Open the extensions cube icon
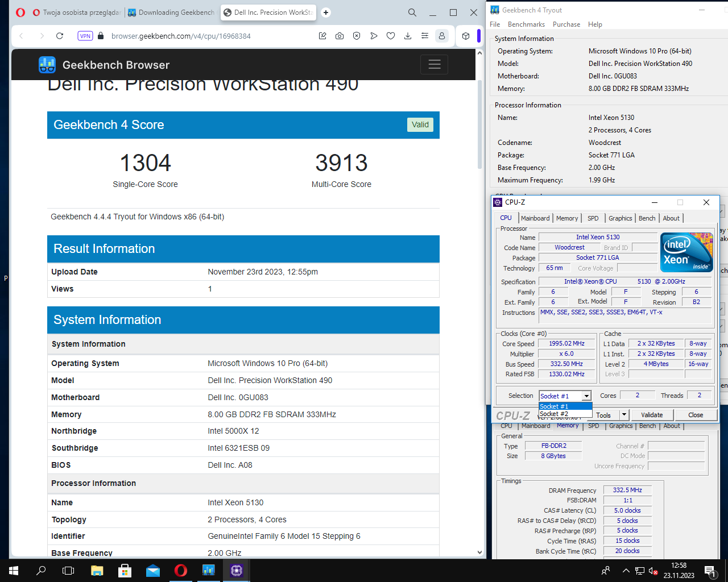The width and height of the screenshot is (728, 582). click(x=466, y=36)
